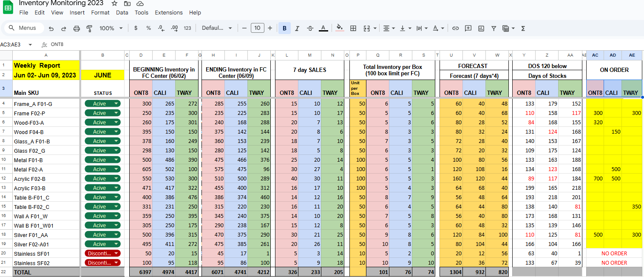
Task: Open the fill color picker
Action: click(340, 29)
